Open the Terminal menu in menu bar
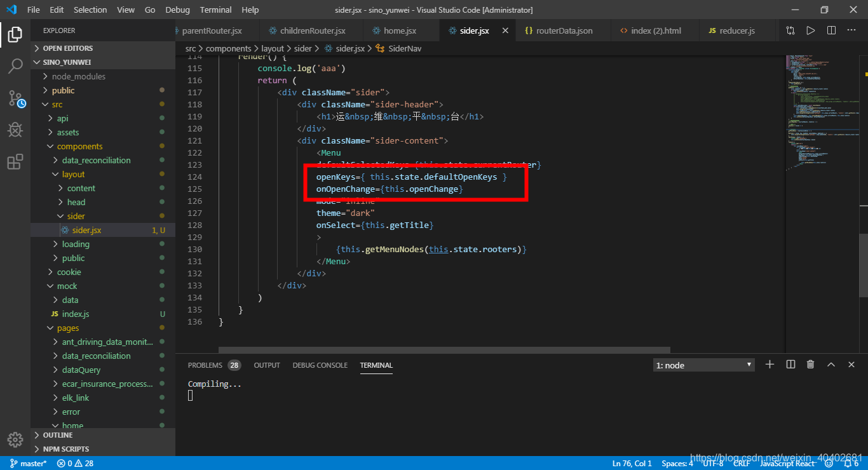Image resolution: width=868 pixels, height=470 pixels. point(215,10)
